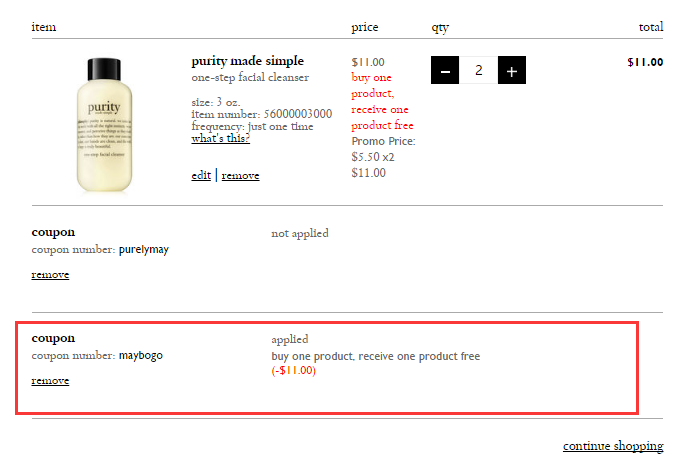Select the red buy-one-get-one promo text
The image size is (679, 467).
click(x=382, y=101)
